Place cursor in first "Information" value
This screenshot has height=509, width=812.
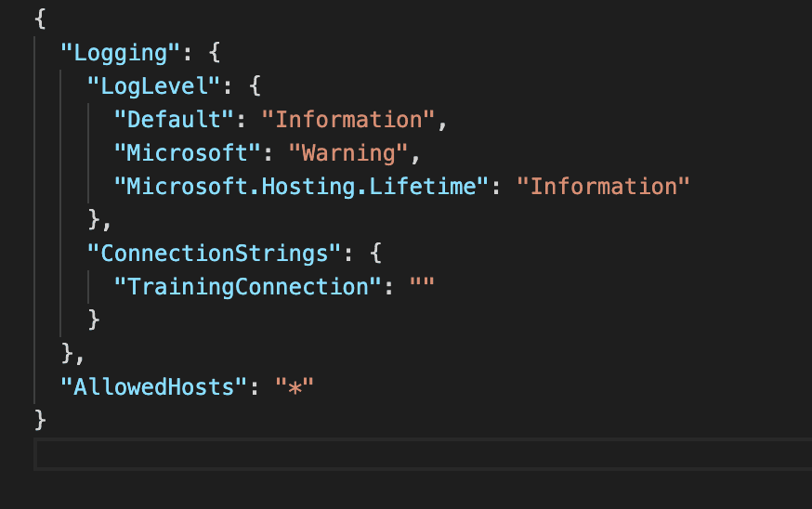(x=348, y=120)
